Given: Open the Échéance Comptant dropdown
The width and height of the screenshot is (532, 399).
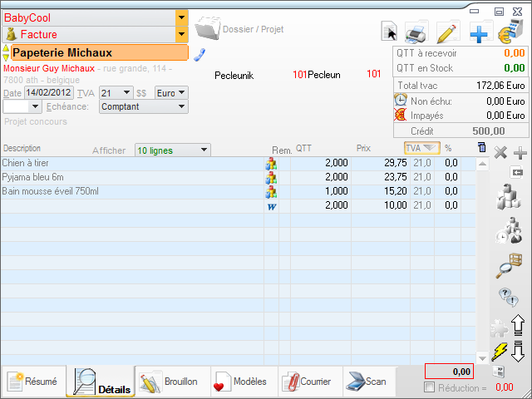Looking at the screenshot, I should coord(182,106).
